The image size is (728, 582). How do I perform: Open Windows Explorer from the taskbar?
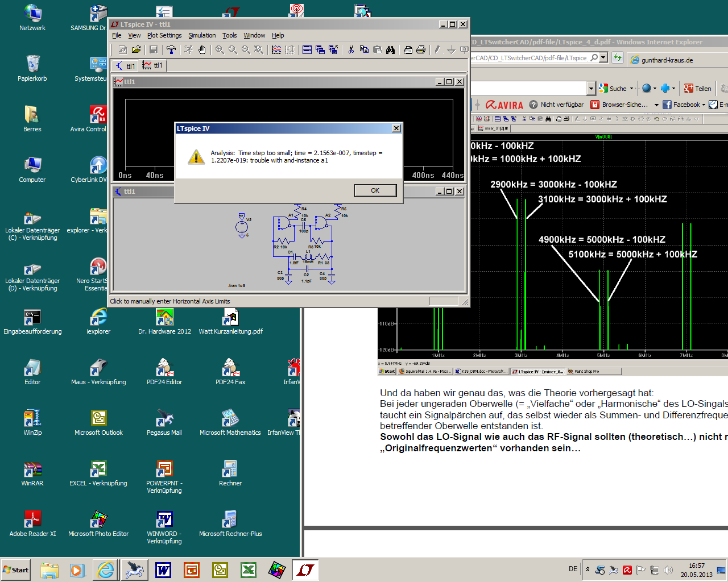(x=49, y=570)
